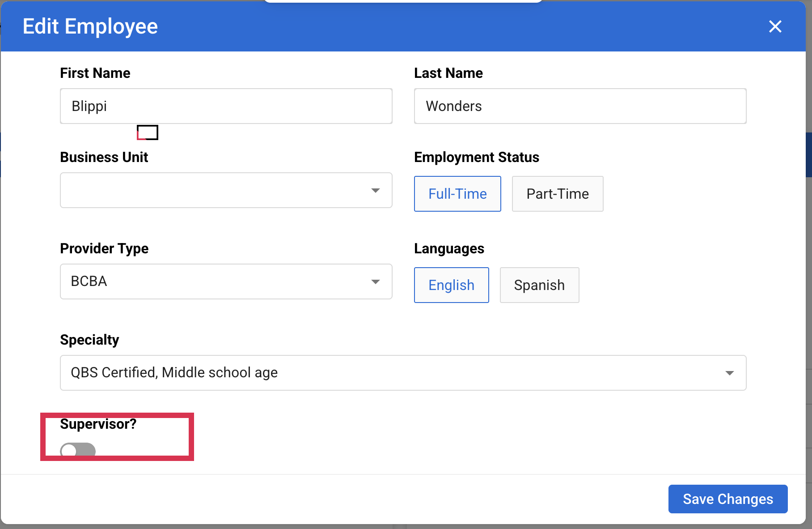
Task: Click the Supervisor? label text
Action: (x=98, y=424)
